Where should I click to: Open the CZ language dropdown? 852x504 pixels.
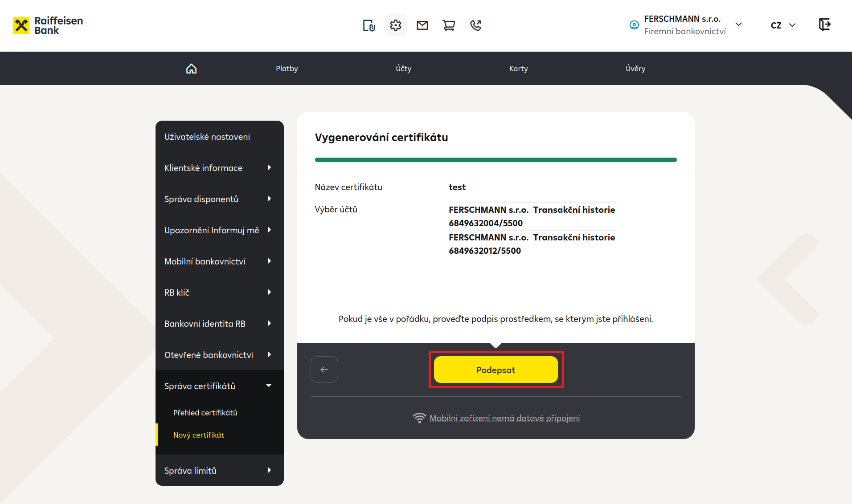[x=783, y=25]
